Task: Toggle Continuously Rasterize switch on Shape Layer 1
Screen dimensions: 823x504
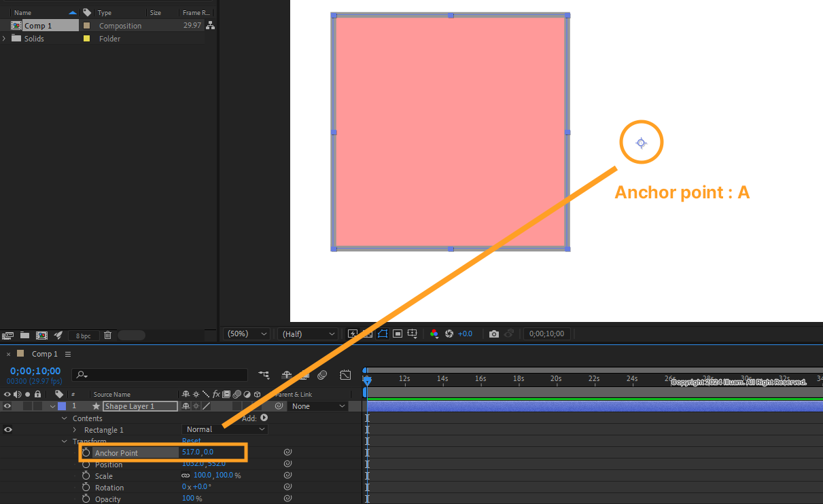Action: pos(196,406)
